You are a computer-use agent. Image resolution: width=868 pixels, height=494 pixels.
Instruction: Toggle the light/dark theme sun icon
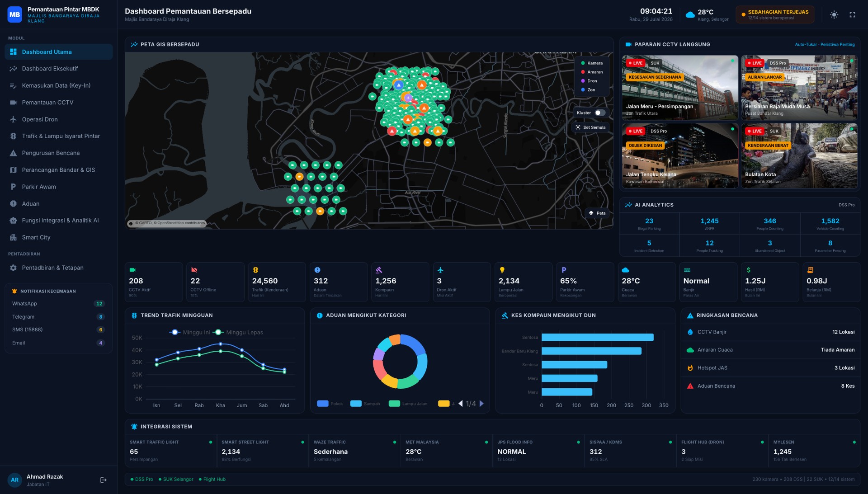point(834,14)
